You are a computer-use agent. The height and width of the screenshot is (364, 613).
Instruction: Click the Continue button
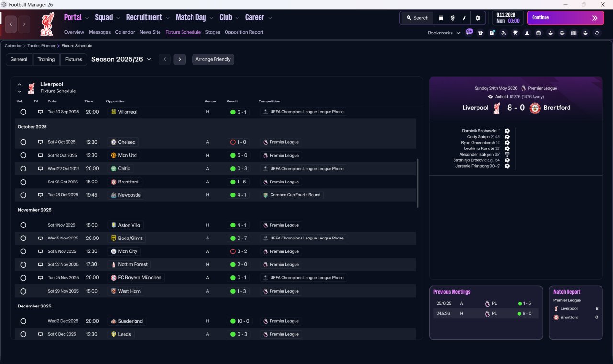pyautogui.click(x=566, y=18)
